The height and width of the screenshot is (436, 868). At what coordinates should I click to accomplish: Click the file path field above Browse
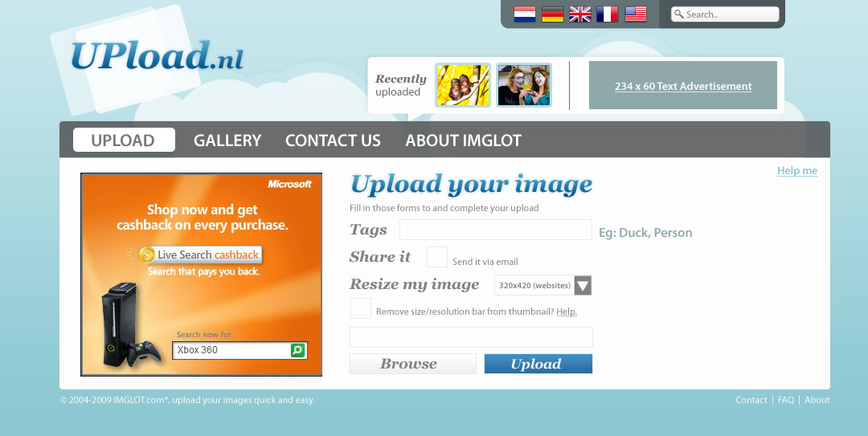point(471,337)
